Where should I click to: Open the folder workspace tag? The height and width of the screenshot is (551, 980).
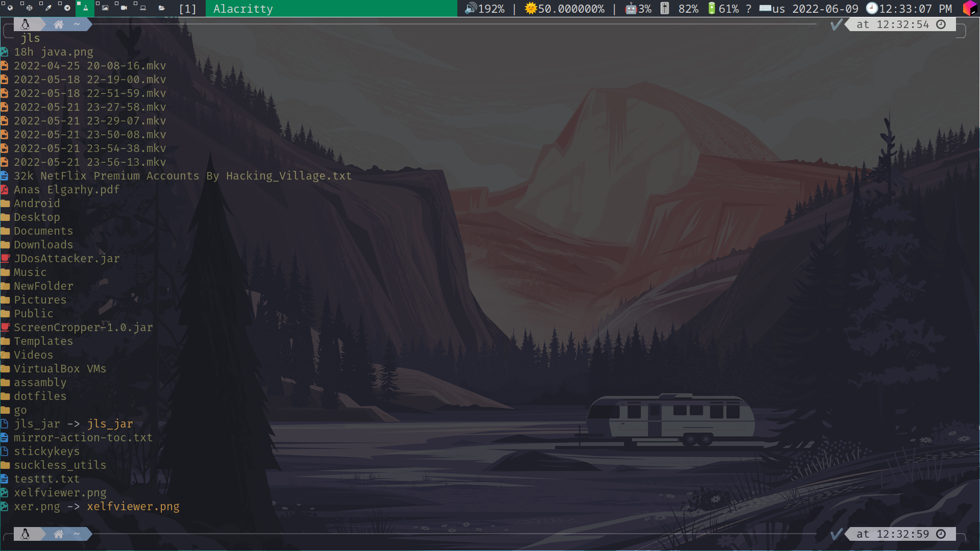(161, 8)
